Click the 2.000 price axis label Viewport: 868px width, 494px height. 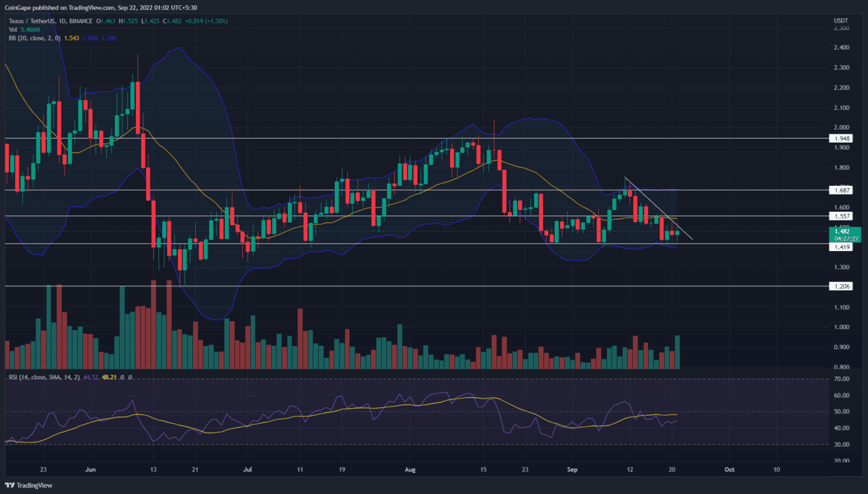841,127
